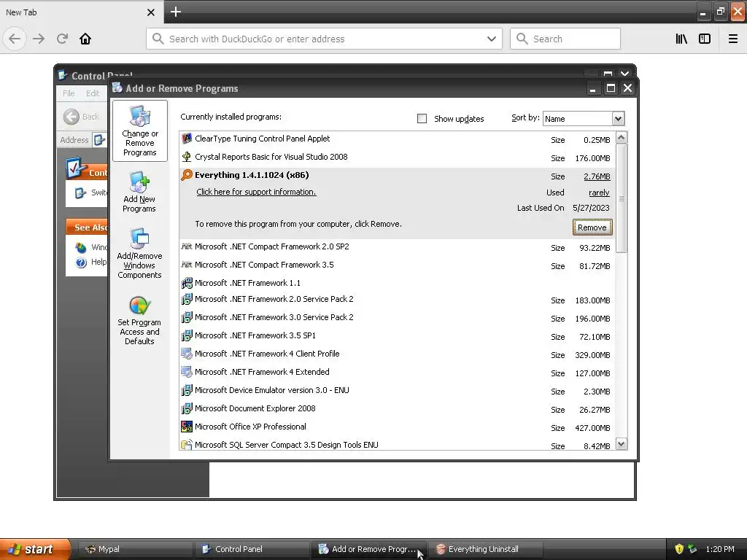Image resolution: width=747 pixels, height=560 pixels.
Task: Open Change or Remove Programs panel
Action: pyautogui.click(x=139, y=131)
